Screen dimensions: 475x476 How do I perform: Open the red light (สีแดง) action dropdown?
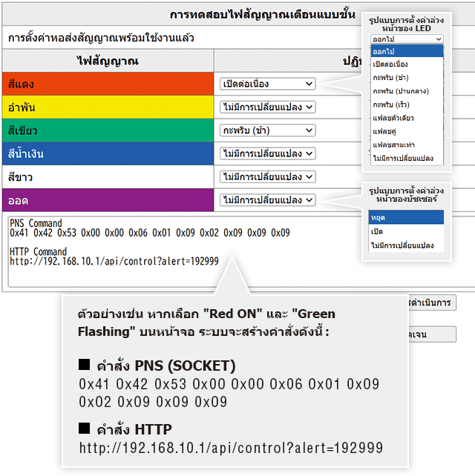point(267,85)
